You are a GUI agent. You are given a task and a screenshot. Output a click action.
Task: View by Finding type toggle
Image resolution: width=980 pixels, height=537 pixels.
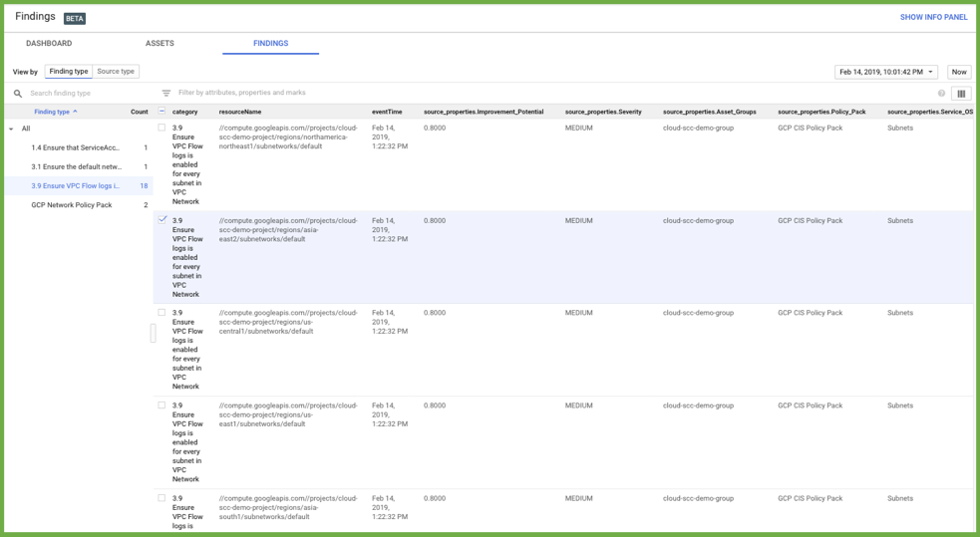pos(69,71)
